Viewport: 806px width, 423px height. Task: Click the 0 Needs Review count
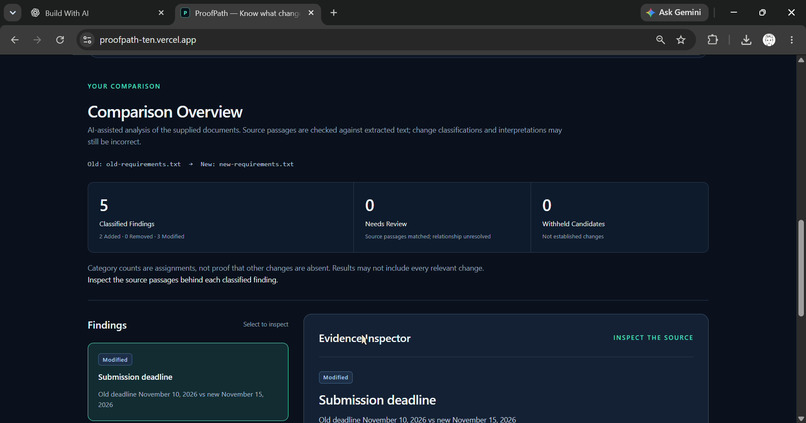coord(370,206)
